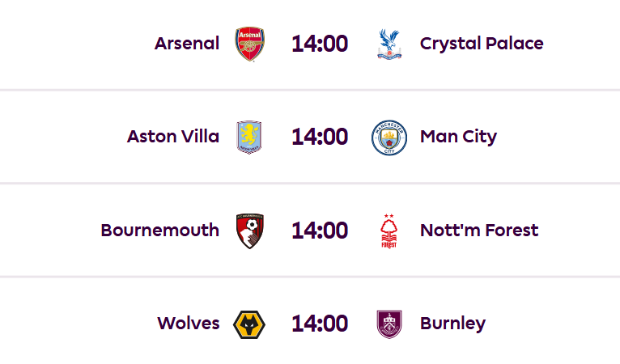Click the Wolves club crest
The image size is (620, 364).
pyautogui.click(x=249, y=324)
